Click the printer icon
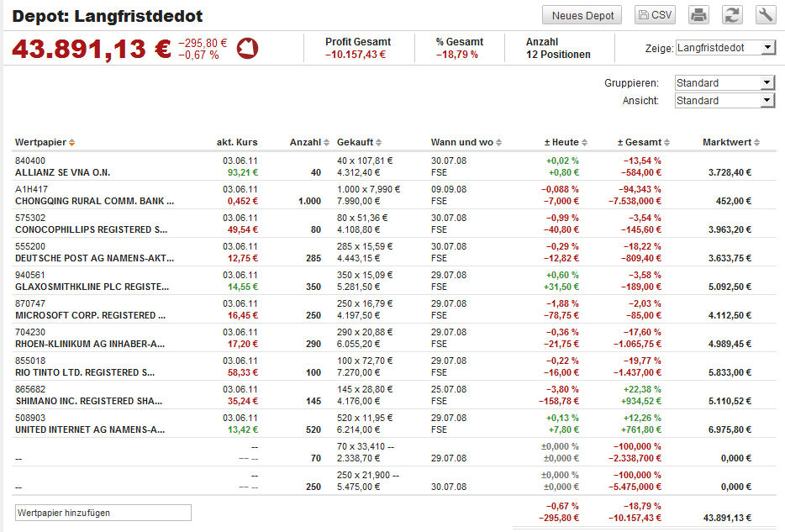This screenshot has width=785, height=532. [x=698, y=15]
